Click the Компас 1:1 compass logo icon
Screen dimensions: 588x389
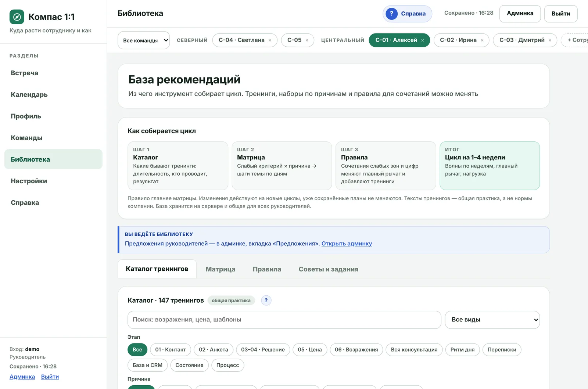[17, 17]
